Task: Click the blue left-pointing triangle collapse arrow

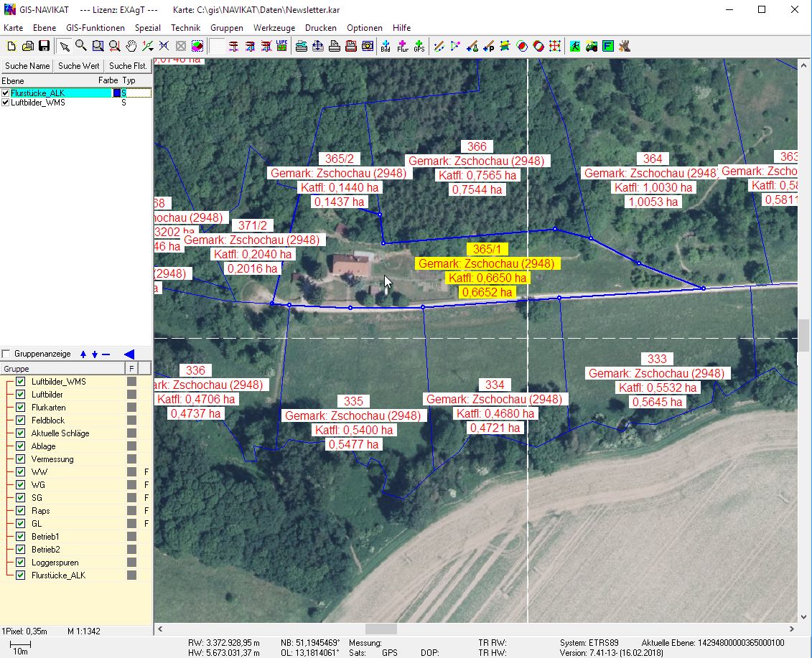Action: (129, 354)
